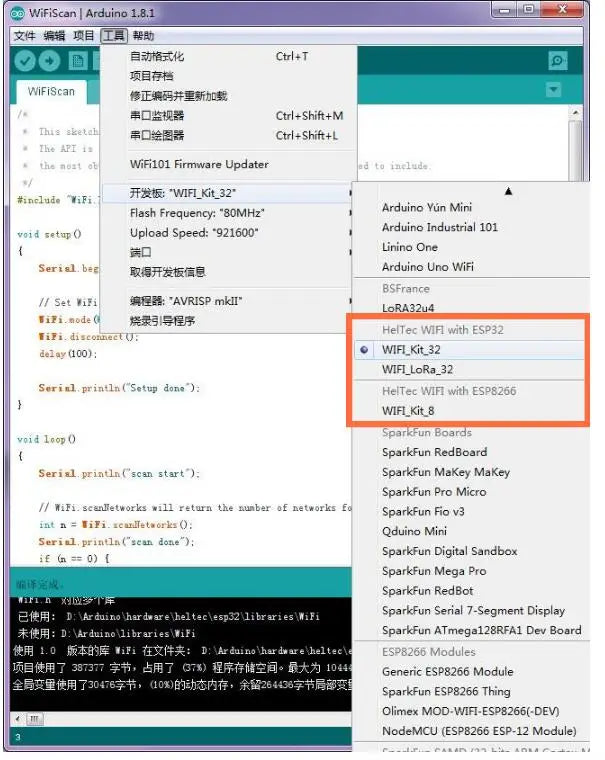Image resolution: width=605 pixels, height=760 pixels.
Task: Click the Verify checkmark toolbar icon
Action: 25,61
